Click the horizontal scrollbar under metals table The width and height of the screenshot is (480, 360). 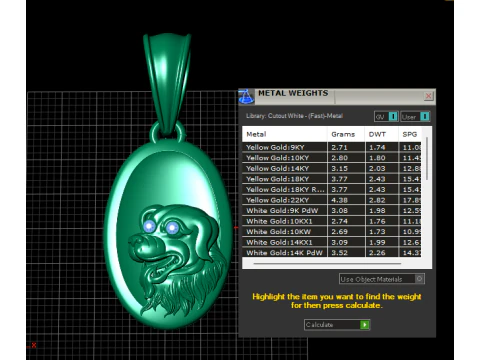tap(327, 264)
